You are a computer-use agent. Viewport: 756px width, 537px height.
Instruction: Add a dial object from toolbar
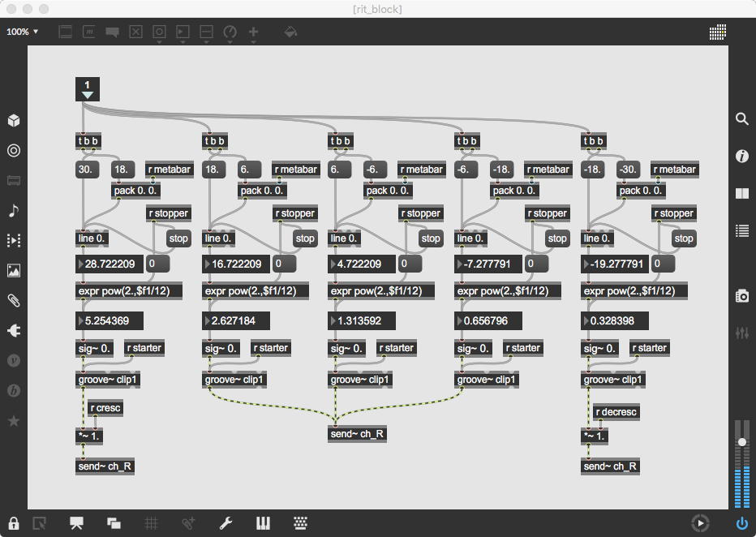click(230, 32)
